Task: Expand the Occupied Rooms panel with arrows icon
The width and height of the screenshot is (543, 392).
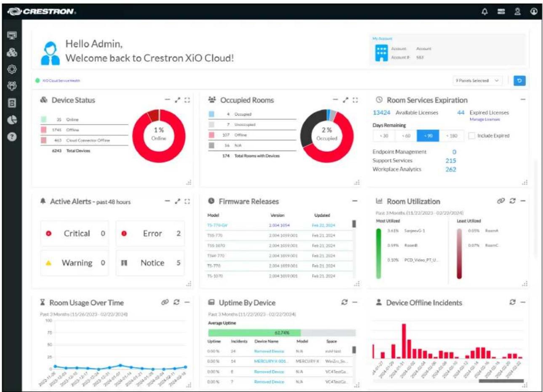Action: pos(346,100)
